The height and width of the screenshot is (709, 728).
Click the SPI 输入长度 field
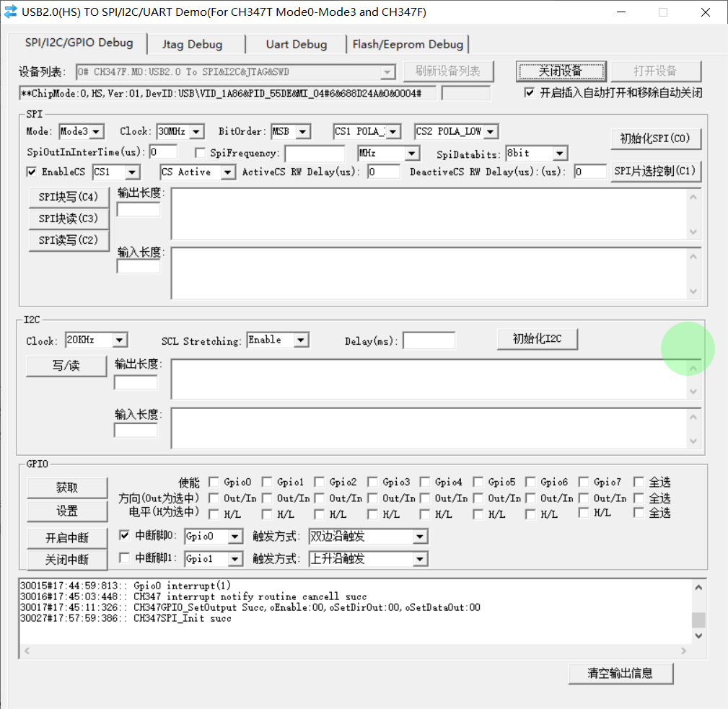tap(139, 266)
